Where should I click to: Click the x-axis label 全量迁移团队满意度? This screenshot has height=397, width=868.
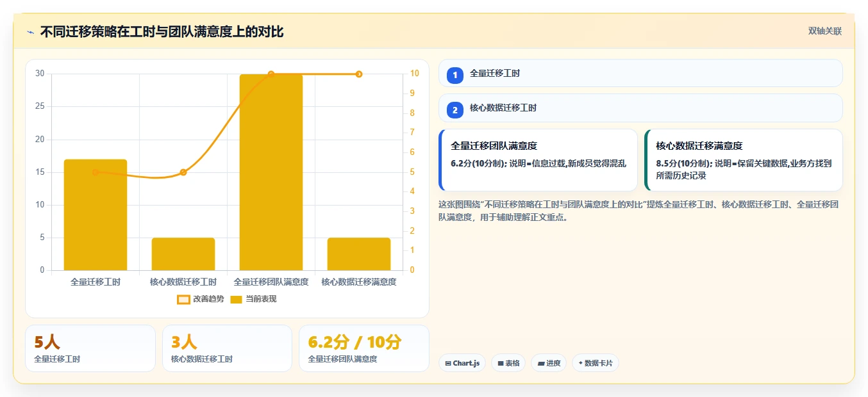click(271, 282)
